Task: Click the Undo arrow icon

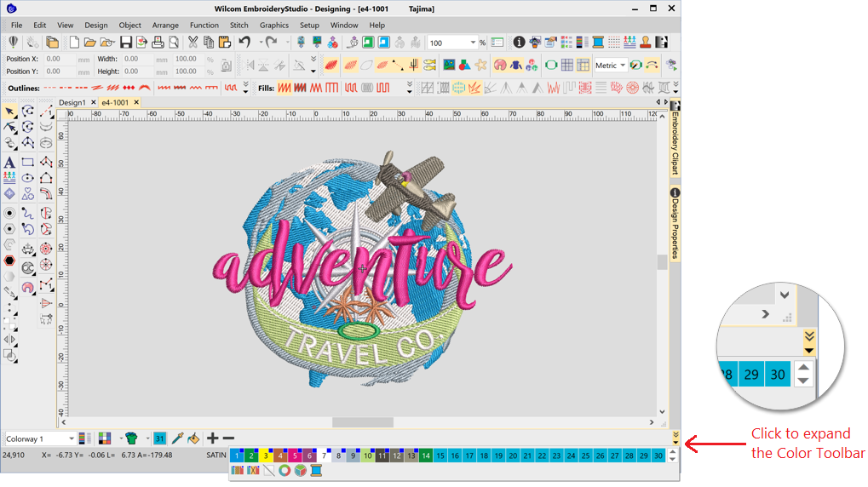Action: [244, 43]
